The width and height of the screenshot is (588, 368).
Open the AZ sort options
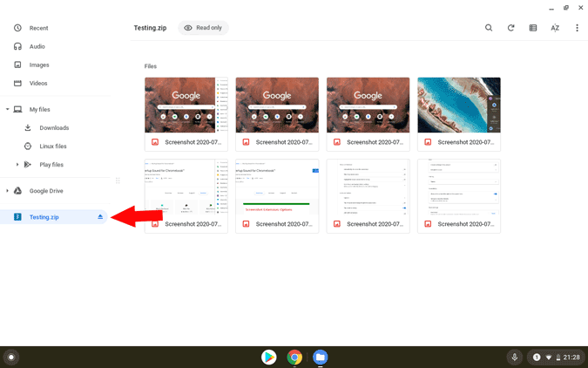(555, 28)
